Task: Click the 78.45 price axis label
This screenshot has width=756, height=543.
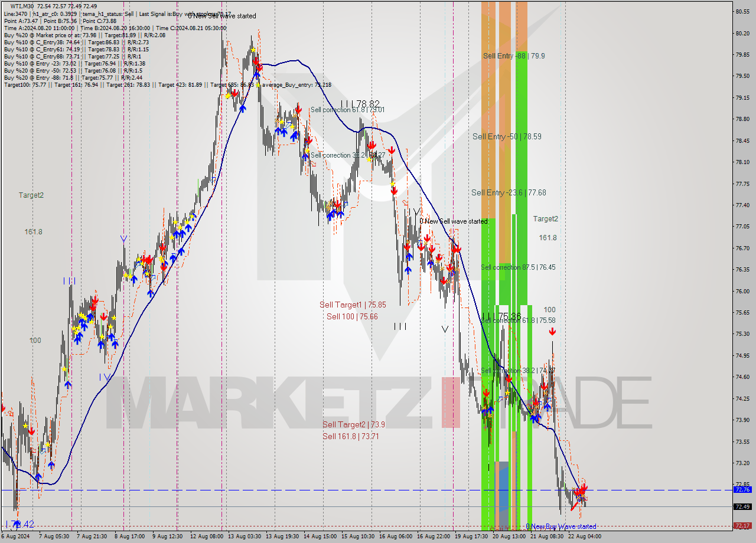Action: [x=742, y=140]
